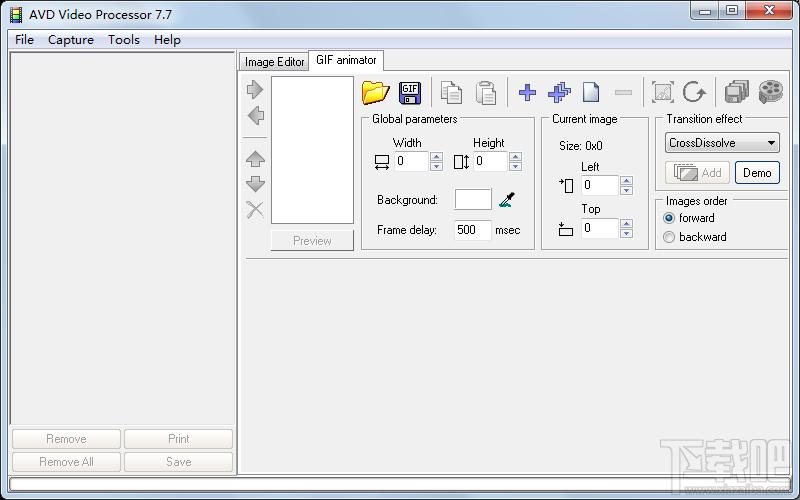
Task: Click the left arrow move-back icon
Action: [255, 115]
